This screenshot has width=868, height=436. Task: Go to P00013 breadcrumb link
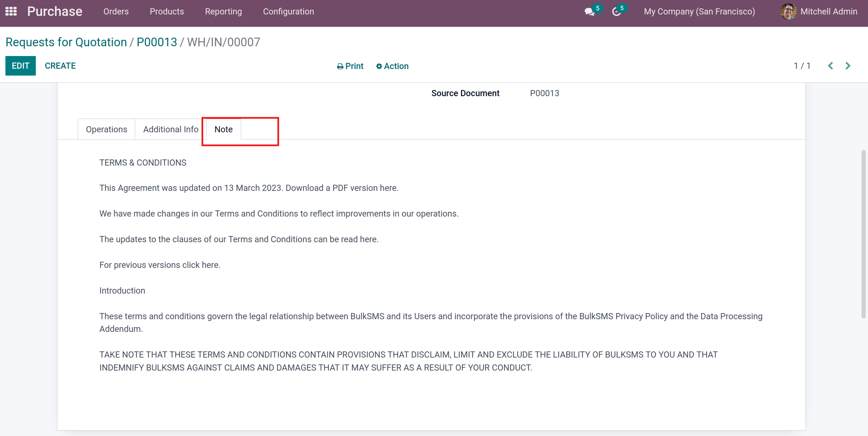tap(157, 42)
